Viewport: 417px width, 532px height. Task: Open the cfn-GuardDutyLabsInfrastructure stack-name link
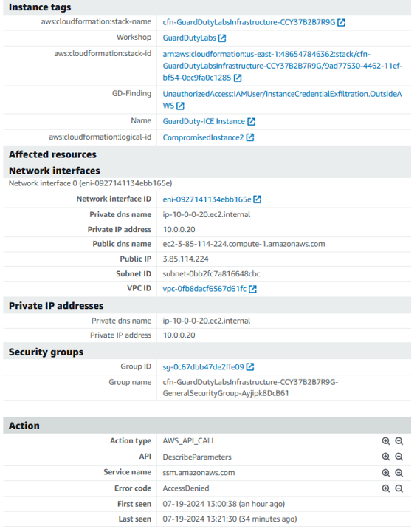(x=249, y=22)
